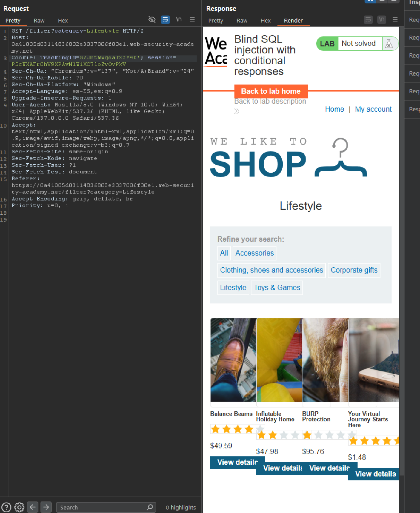Click magnifier icon in search box
The image size is (420, 513).
tap(150, 507)
